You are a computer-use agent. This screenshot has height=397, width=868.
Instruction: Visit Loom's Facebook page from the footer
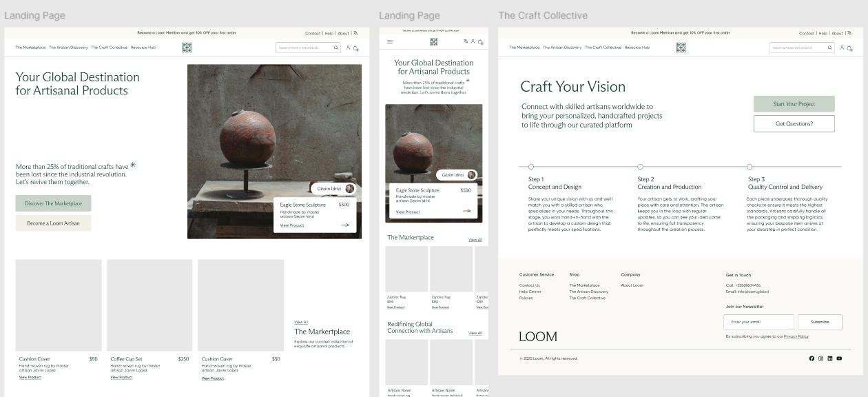(x=812, y=358)
